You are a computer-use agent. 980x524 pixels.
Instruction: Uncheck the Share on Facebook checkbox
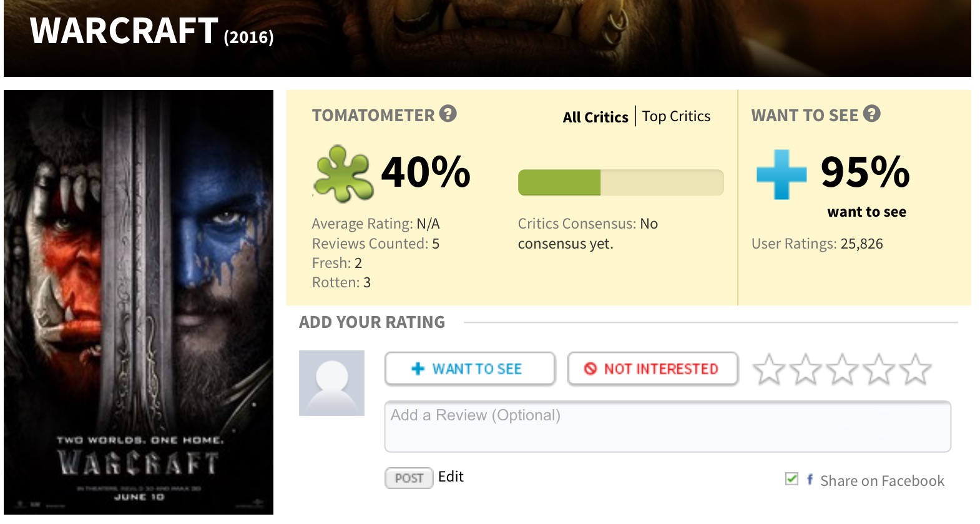[791, 479]
